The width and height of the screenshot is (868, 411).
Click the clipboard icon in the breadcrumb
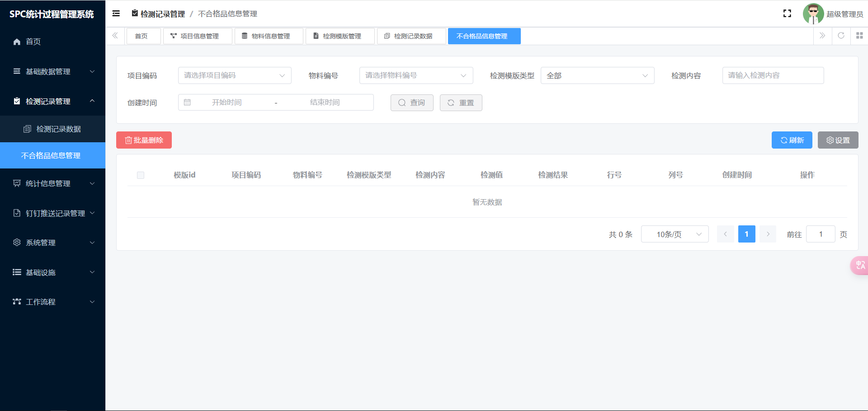pos(135,14)
